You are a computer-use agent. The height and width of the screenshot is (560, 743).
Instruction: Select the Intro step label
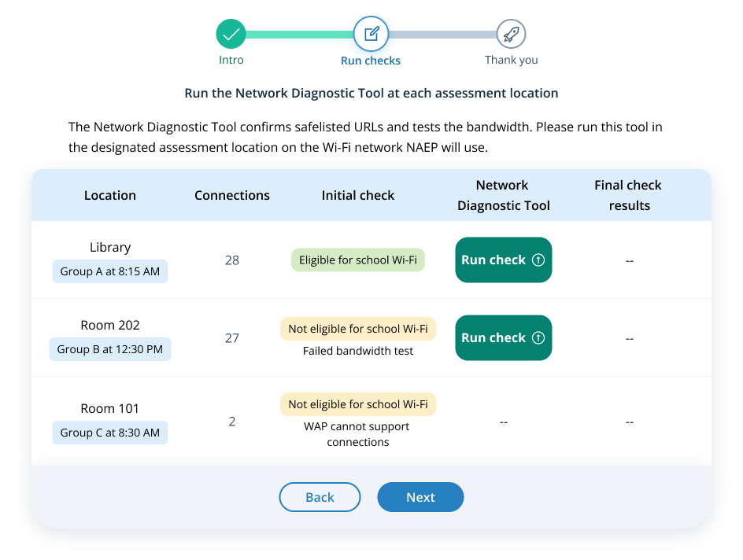pos(231,60)
